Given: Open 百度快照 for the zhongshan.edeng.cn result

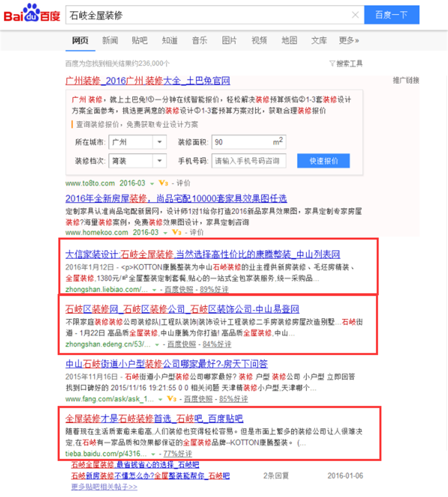Looking at the screenshot, I should tap(181, 344).
